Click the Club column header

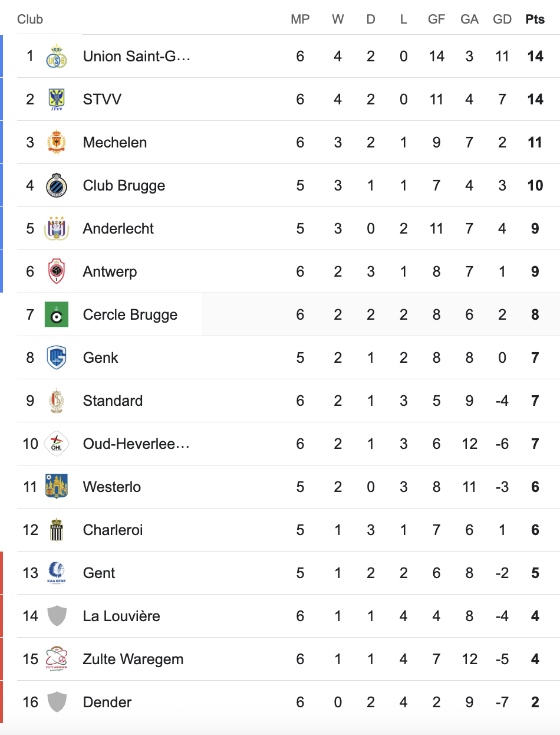pyautogui.click(x=30, y=19)
